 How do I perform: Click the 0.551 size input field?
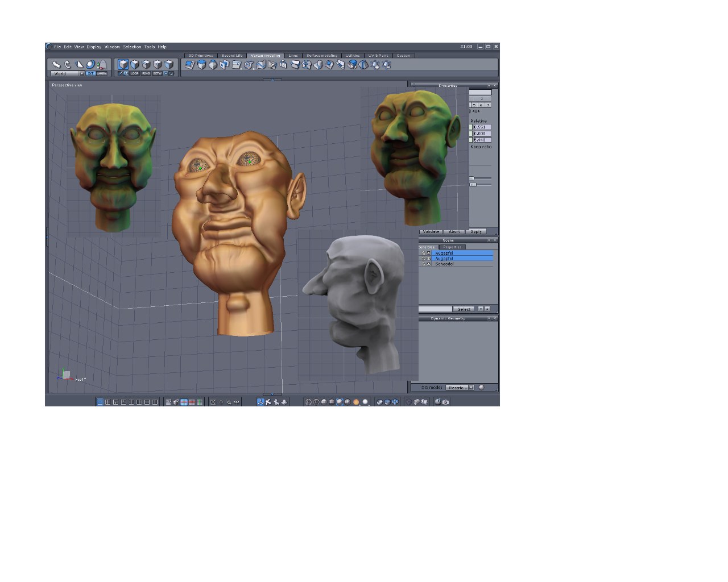pos(482,127)
